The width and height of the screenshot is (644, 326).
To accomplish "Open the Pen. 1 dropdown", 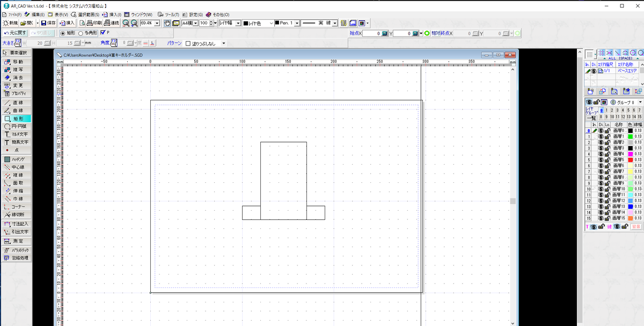I will click(x=296, y=23).
